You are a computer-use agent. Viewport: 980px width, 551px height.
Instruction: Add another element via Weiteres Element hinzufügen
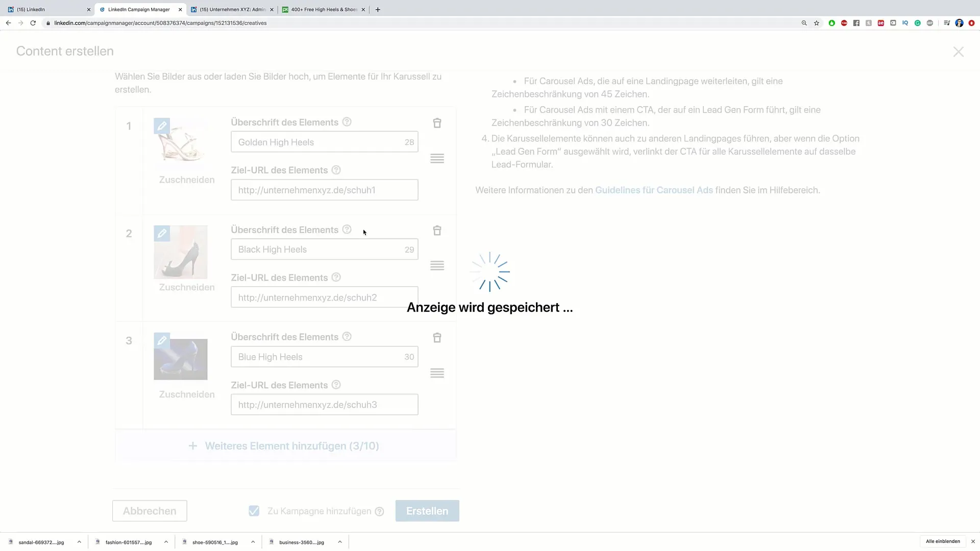285,446
